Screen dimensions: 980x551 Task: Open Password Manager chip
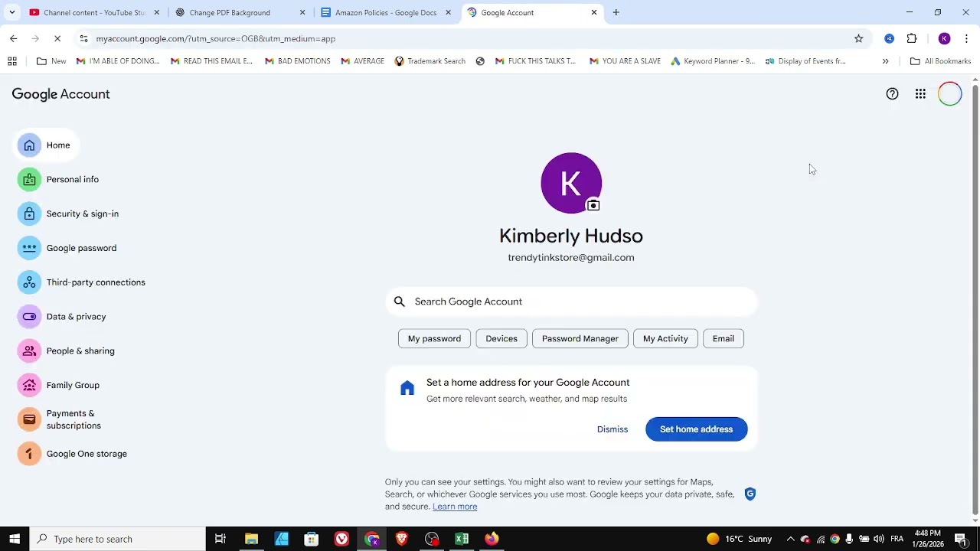tap(580, 338)
